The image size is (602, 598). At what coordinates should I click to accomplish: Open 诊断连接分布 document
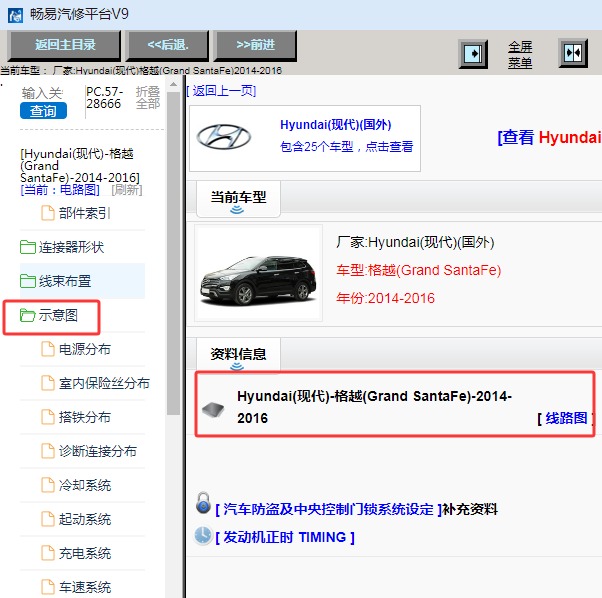(98, 451)
